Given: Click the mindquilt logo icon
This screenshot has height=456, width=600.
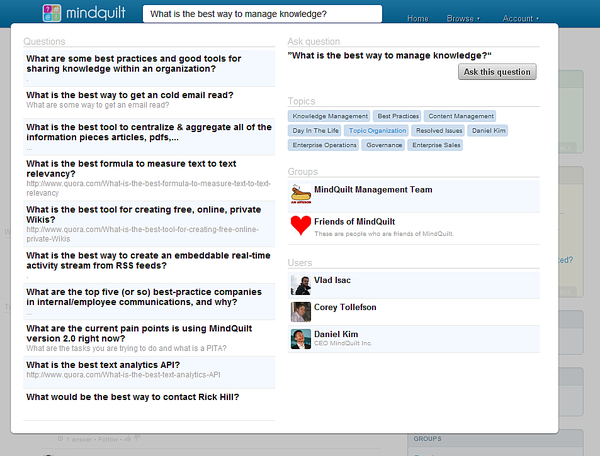Looking at the screenshot, I should (x=52, y=13).
